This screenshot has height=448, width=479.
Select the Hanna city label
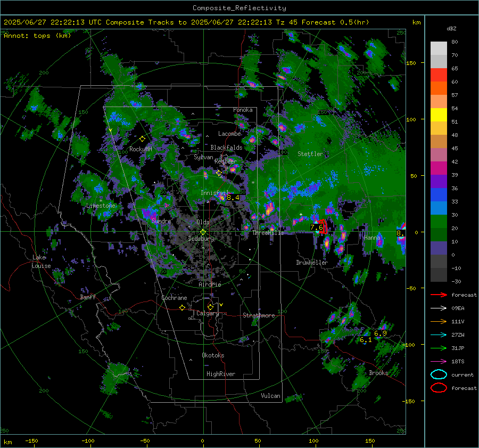(372, 238)
